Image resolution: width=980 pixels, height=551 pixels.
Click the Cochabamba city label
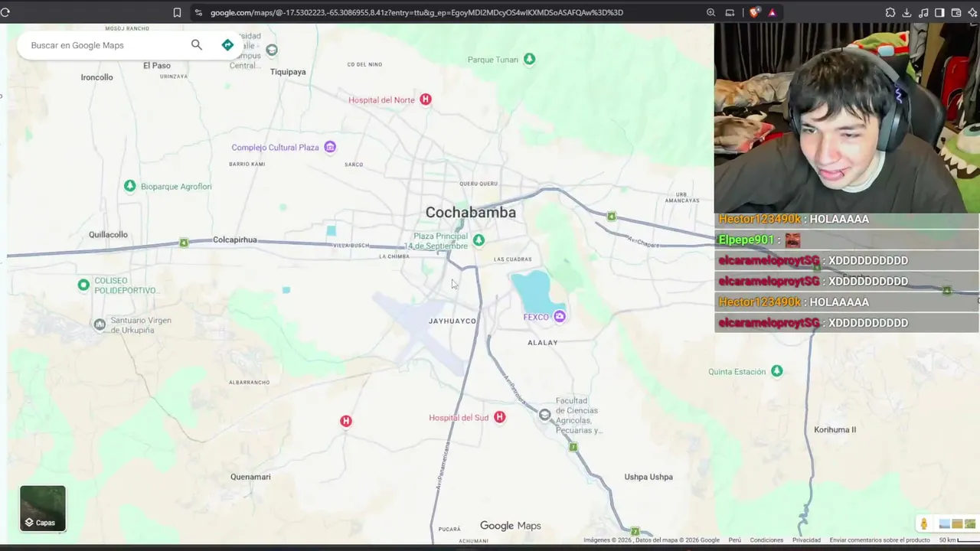[471, 212]
